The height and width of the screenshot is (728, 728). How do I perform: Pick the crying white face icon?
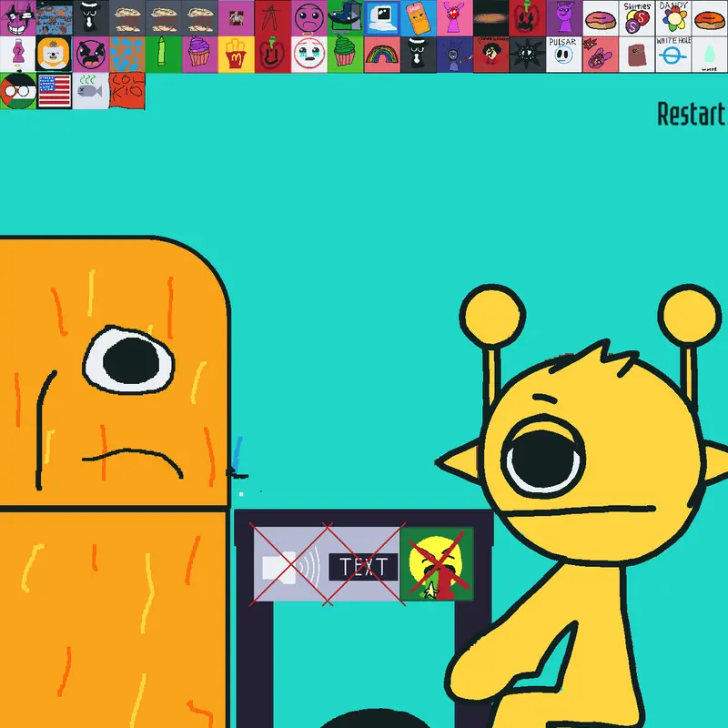309,55
